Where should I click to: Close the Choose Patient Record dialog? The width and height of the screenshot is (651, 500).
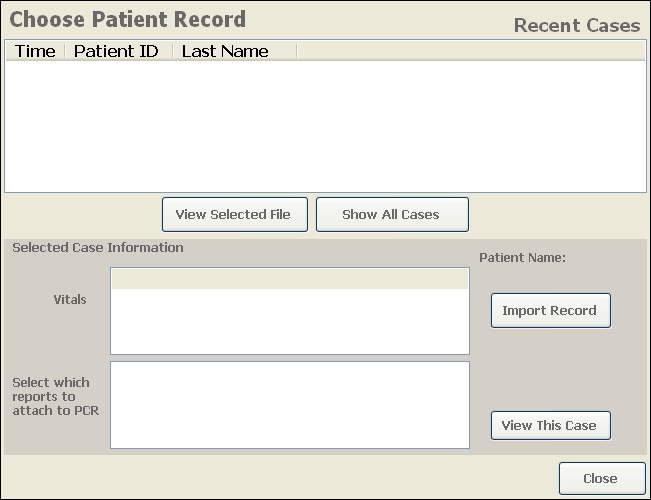pyautogui.click(x=602, y=478)
